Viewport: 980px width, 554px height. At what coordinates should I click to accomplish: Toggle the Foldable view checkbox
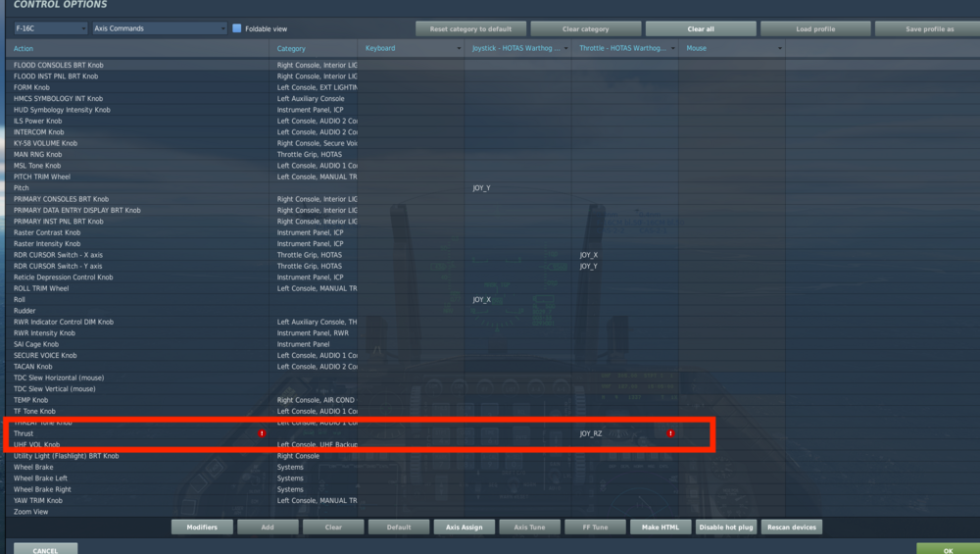237,28
